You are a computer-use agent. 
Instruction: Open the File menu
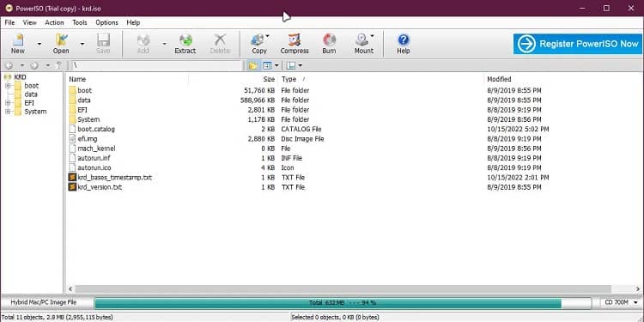[x=9, y=22]
